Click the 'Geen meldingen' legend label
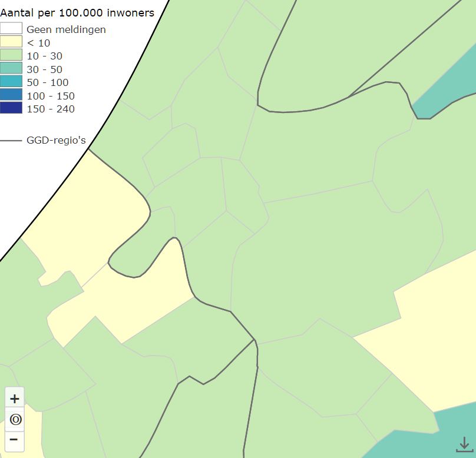Screen dimensions: 476x458 click(66, 29)
